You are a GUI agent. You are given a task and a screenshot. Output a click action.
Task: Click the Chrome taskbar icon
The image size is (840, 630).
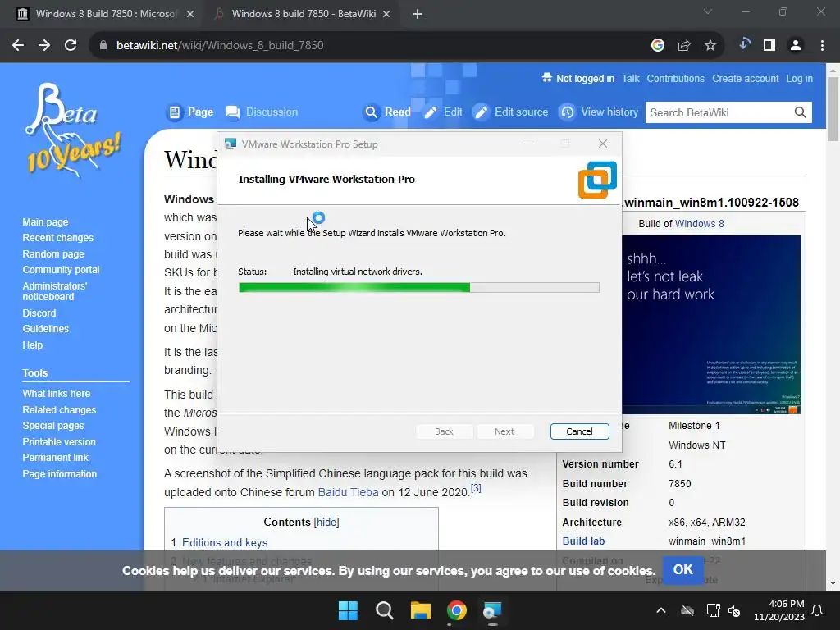[456, 610]
